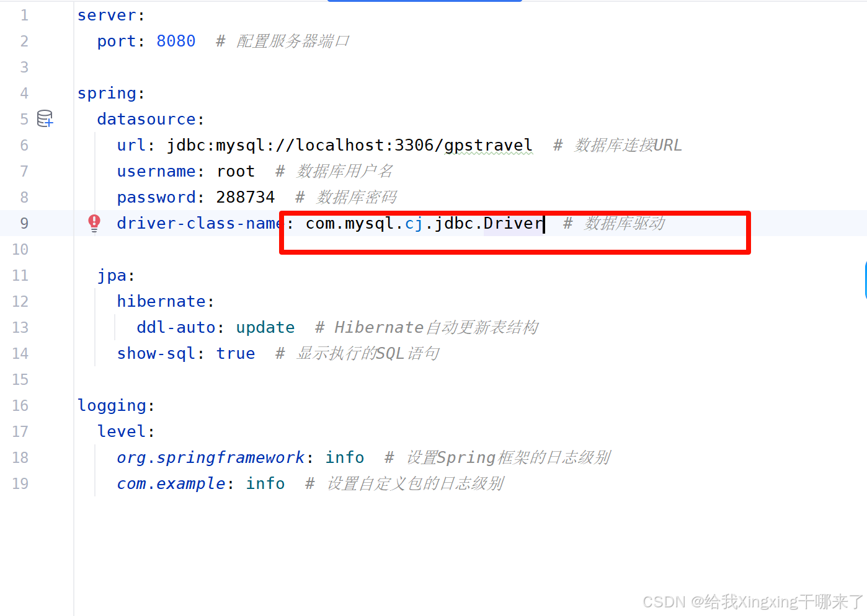Click the datasource database gutter icon

[x=45, y=118]
